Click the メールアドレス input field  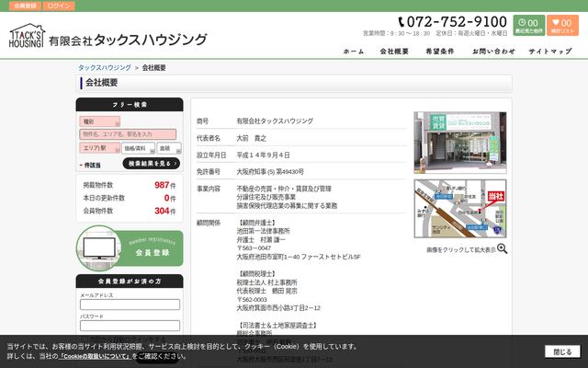coord(130,305)
